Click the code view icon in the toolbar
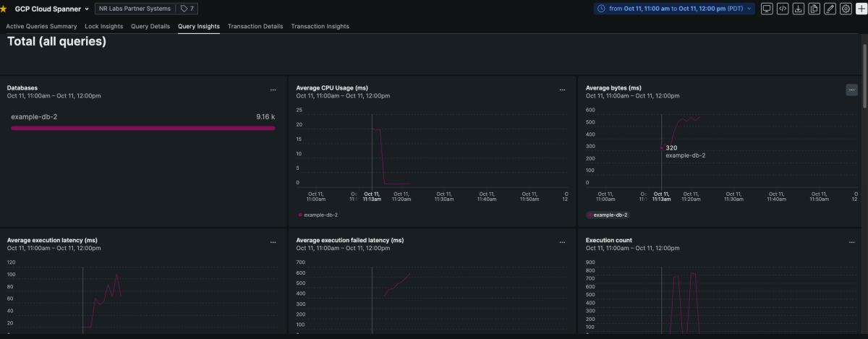 click(782, 9)
